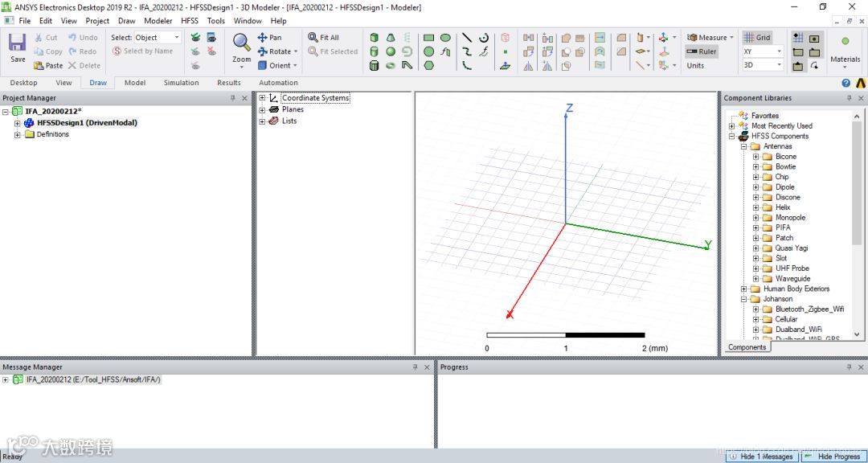
Task: Draw a box primitive
Action: [375, 38]
